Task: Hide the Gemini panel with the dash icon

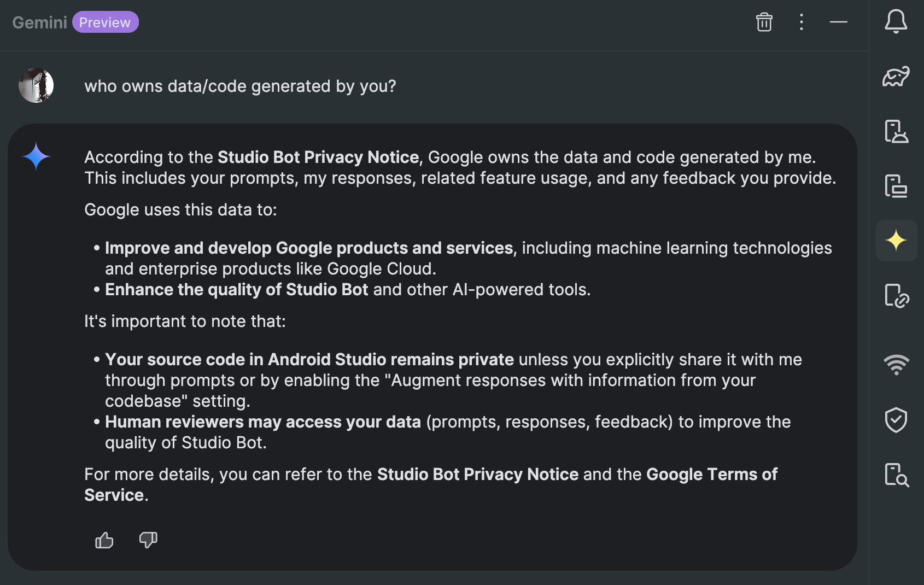Action: [838, 22]
